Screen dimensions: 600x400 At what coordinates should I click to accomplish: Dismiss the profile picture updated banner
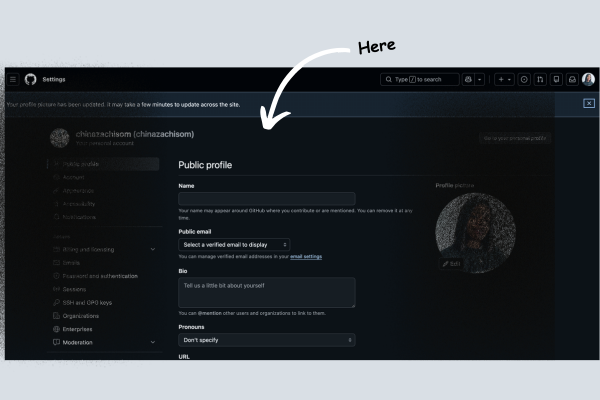[x=589, y=103]
